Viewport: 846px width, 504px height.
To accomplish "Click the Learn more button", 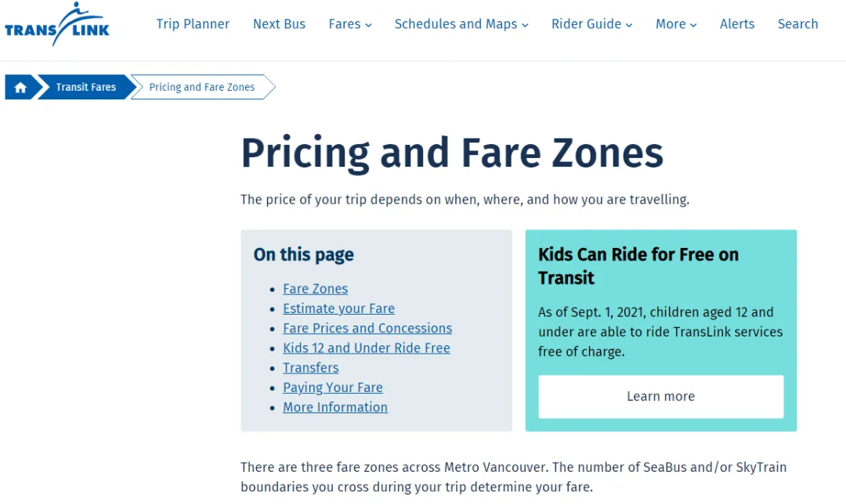I will pos(661,397).
